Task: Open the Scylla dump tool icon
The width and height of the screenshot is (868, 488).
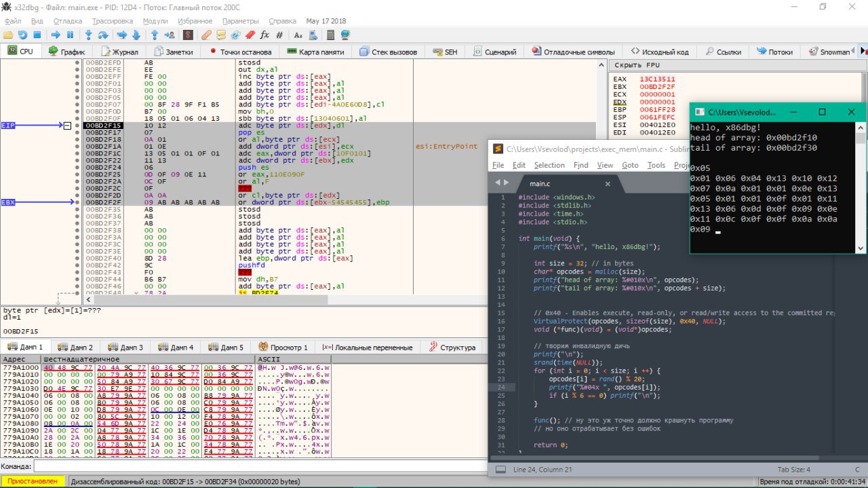Action: pos(188,35)
